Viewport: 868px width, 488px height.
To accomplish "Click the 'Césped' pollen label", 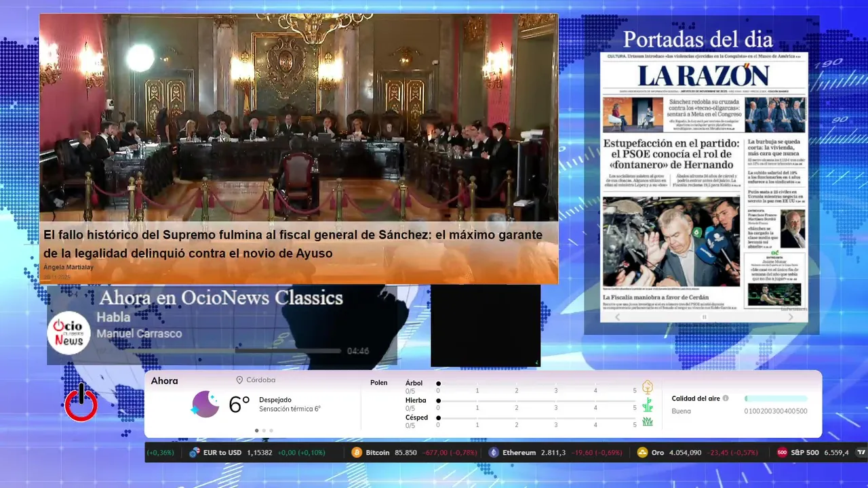I will (417, 418).
